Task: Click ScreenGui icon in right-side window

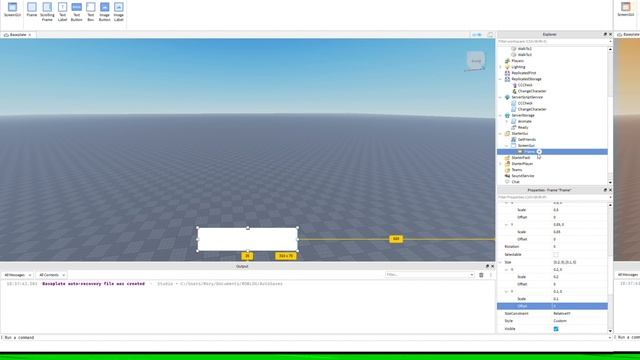Action: pyautogui.click(x=626, y=9)
